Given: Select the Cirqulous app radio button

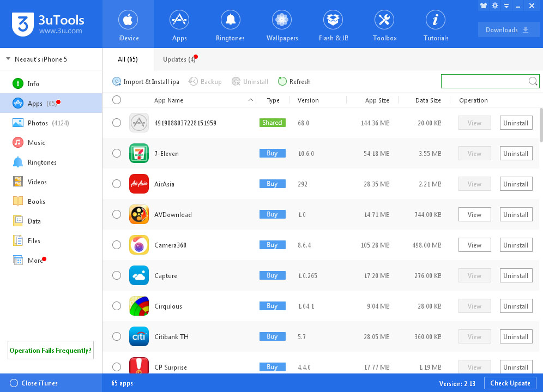Looking at the screenshot, I should (x=117, y=306).
